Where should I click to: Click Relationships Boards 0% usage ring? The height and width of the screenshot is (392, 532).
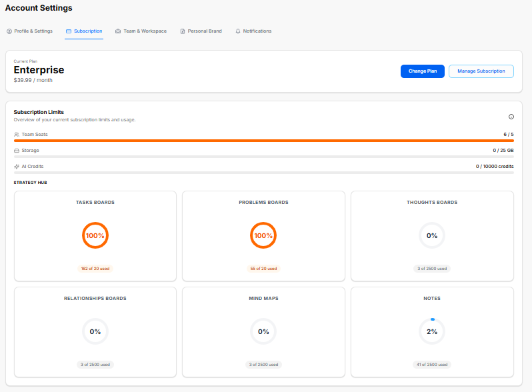[95, 331]
